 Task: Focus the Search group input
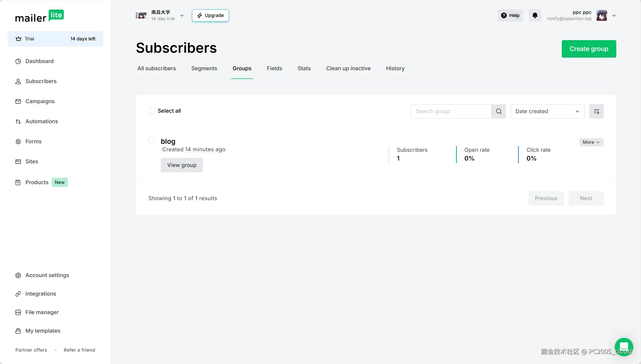pos(451,111)
